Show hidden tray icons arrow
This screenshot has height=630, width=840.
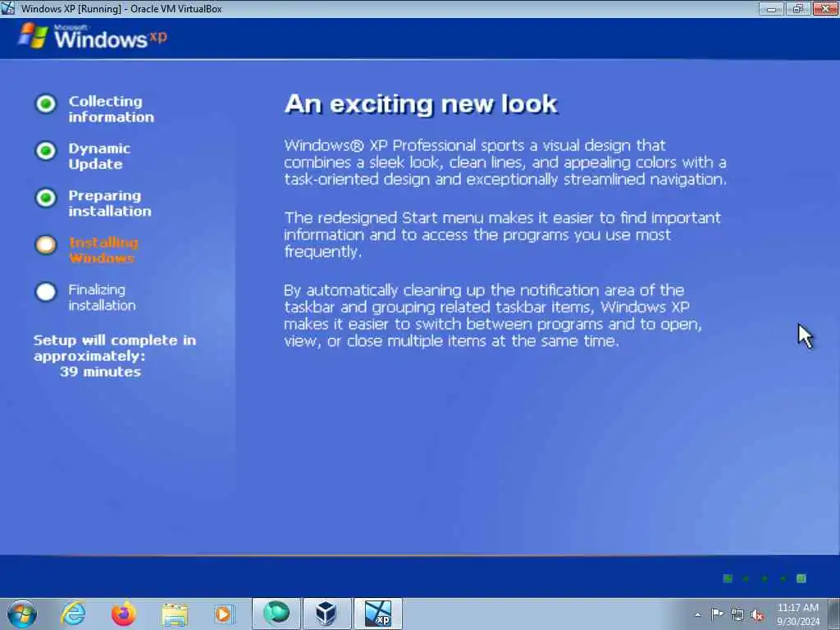[697, 614]
